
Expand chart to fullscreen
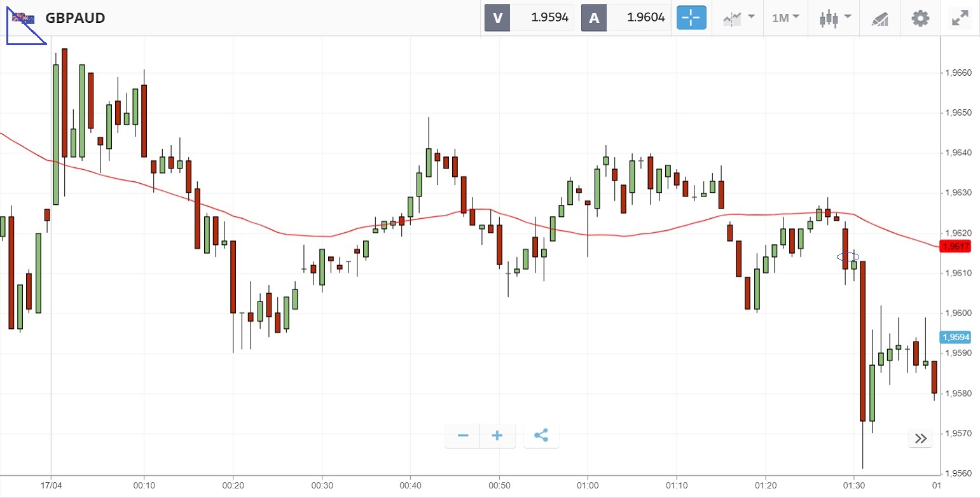[x=959, y=18]
